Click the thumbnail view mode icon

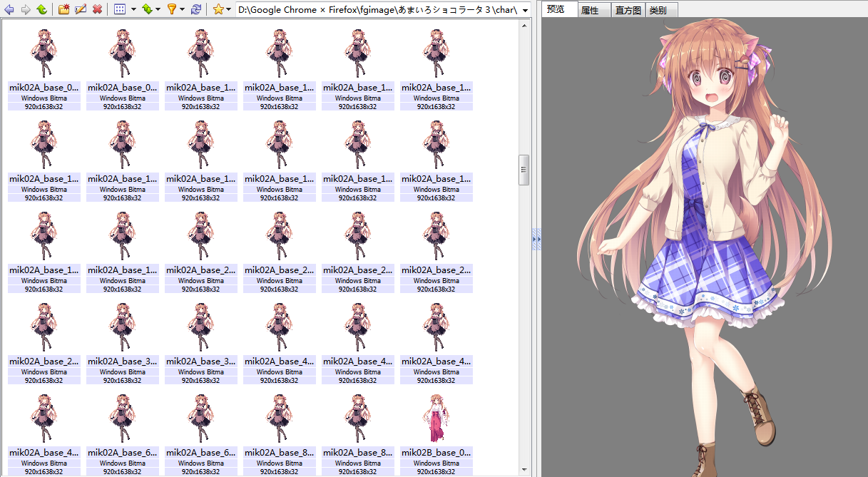120,9
